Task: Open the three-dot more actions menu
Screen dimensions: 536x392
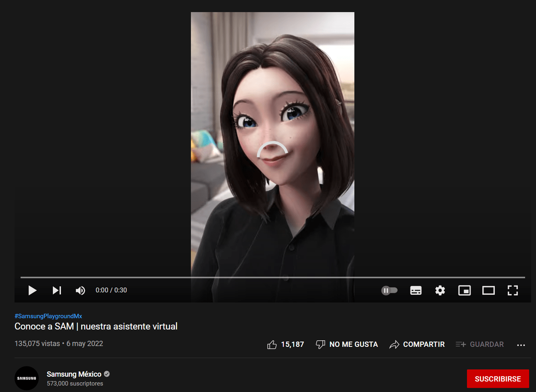Action: pos(522,345)
